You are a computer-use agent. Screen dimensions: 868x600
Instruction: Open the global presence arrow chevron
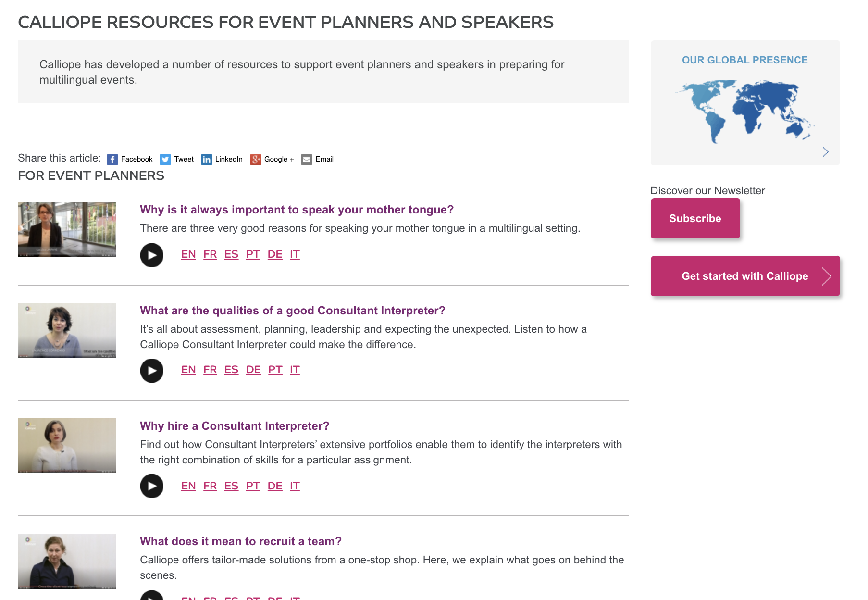[x=825, y=152]
